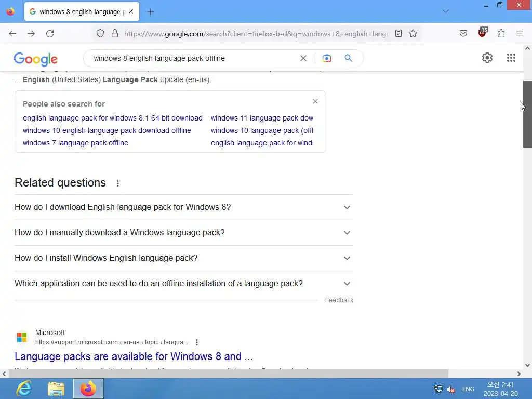Screen dimensions: 532x399
Task: Clear the search query with the X
Action: tap(303, 58)
